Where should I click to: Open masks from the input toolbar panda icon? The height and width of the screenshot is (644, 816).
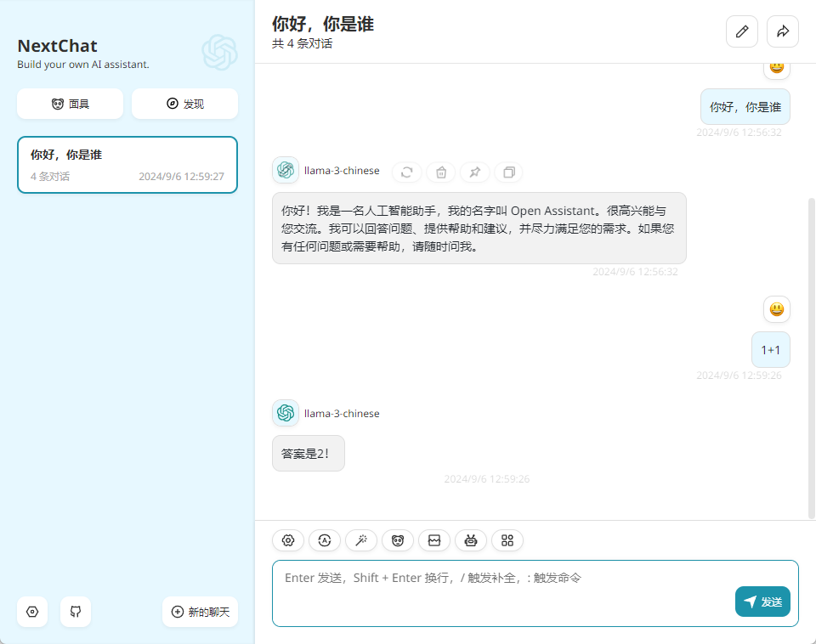point(398,540)
